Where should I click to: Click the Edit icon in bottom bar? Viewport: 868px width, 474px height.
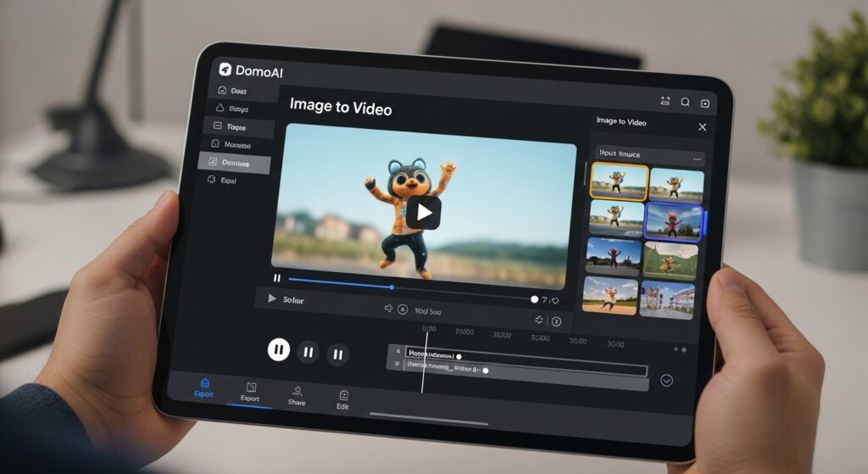[342, 396]
